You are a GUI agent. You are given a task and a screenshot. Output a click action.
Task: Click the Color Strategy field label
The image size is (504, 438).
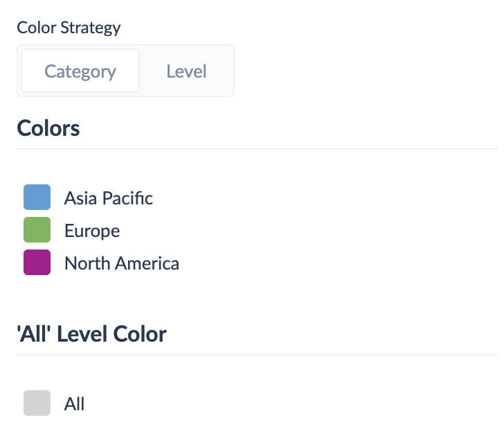69,28
